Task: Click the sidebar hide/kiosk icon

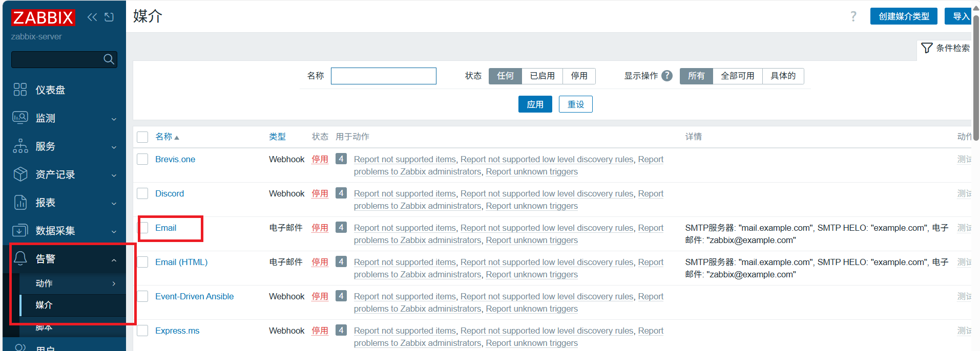Action: click(109, 17)
